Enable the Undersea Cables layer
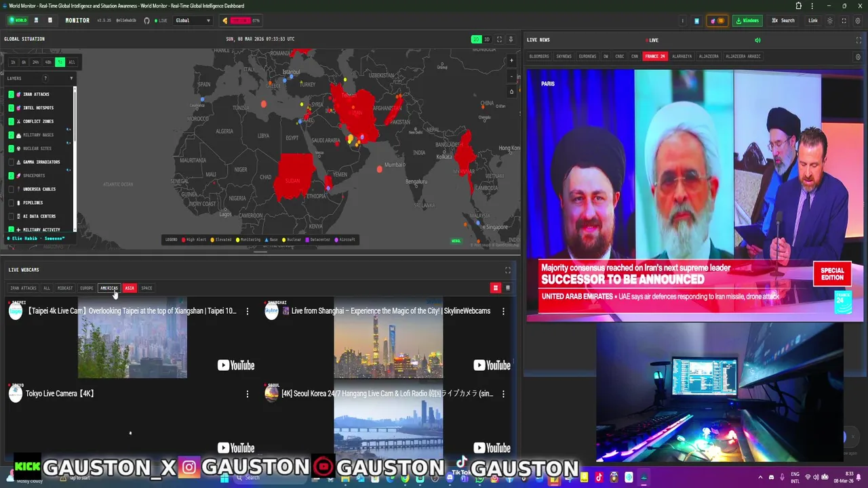Image resolution: width=868 pixels, height=488 pixels. (x=11, y=189)
